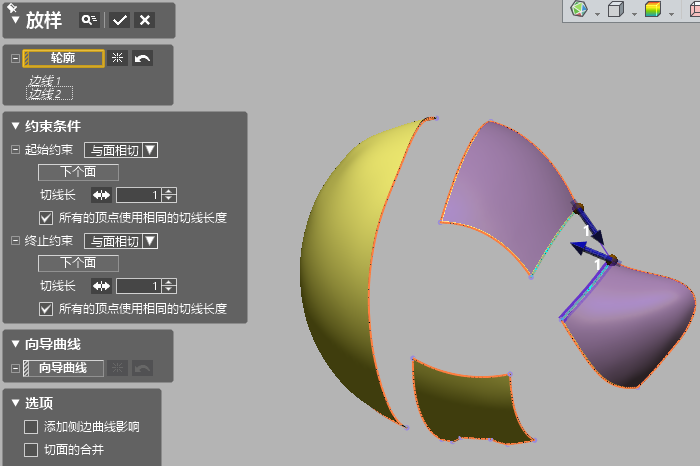Edit the end 切线长 value field
The image size is (700, 466).
point(138,286)
